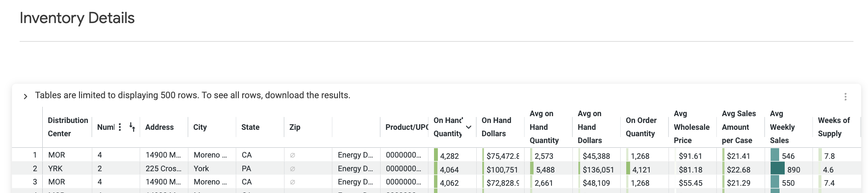
Task: Click null zip icon in York row
Action: [293, 169]
